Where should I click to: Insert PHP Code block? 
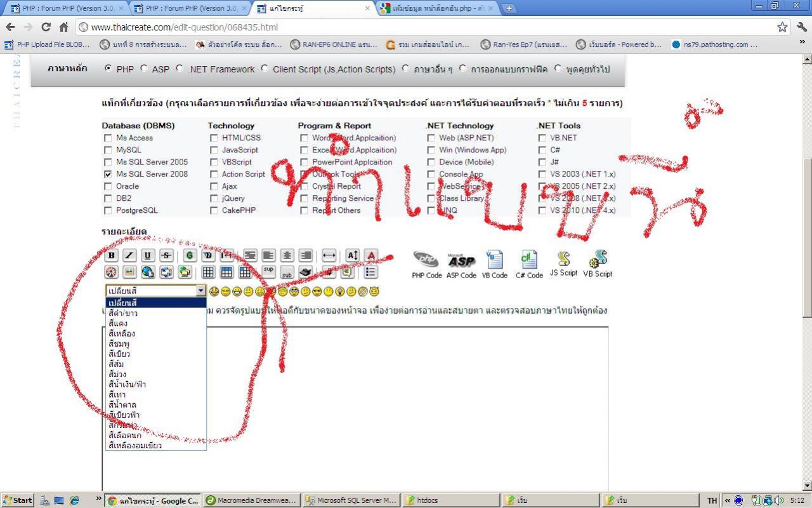426,265
